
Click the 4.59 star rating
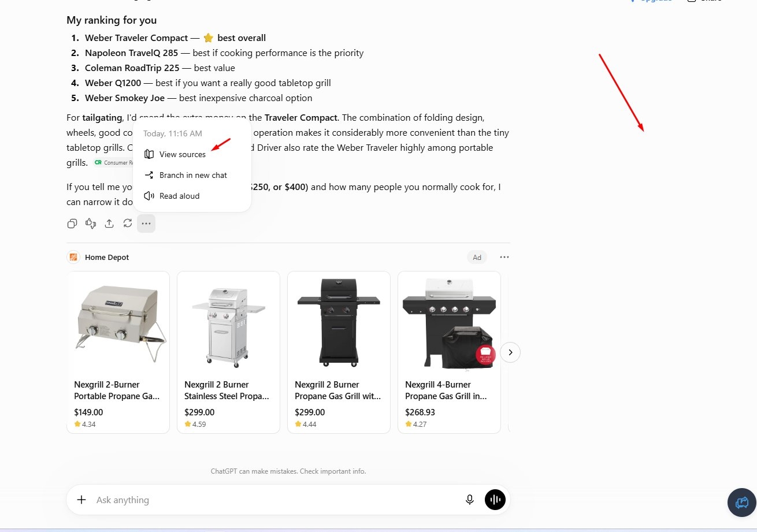click(x=195, y=424)
